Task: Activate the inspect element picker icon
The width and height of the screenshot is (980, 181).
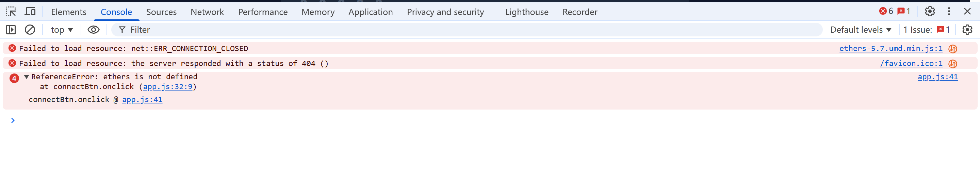Action: [x=11, y=12]
